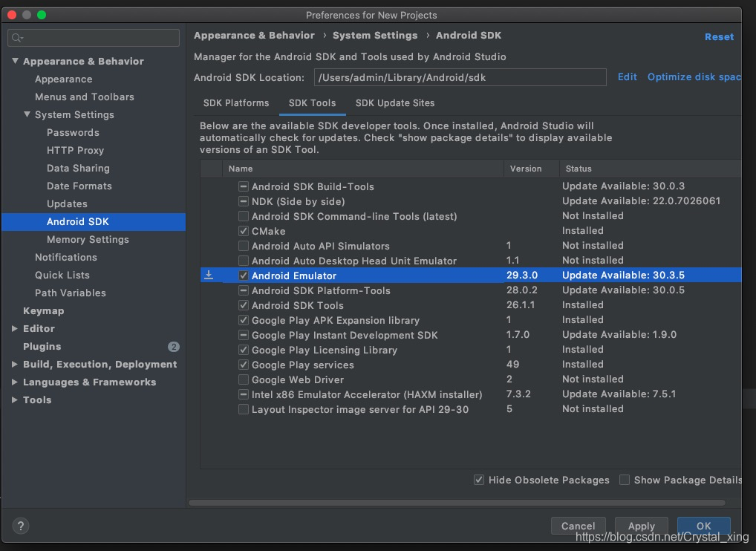The width and height of the screenshot is (756, 551).
Task: Click the Android SDK Location field
Action: (x=460, y=77)
